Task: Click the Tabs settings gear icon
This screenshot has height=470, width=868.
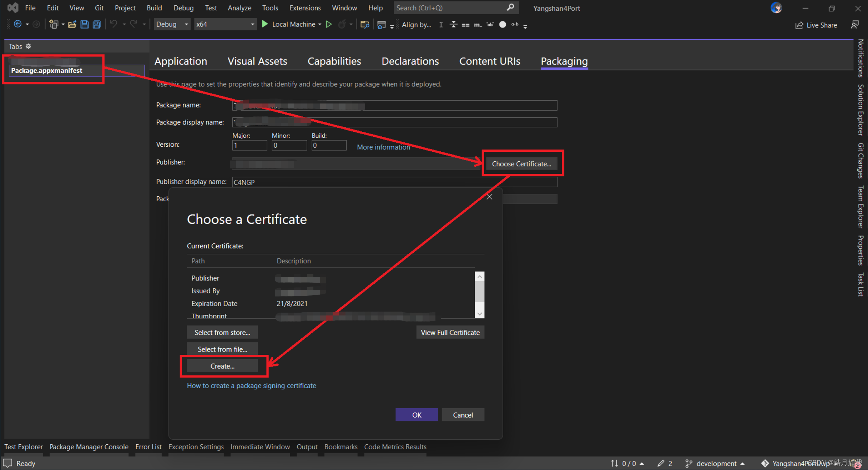Action: tap(28, 46)
